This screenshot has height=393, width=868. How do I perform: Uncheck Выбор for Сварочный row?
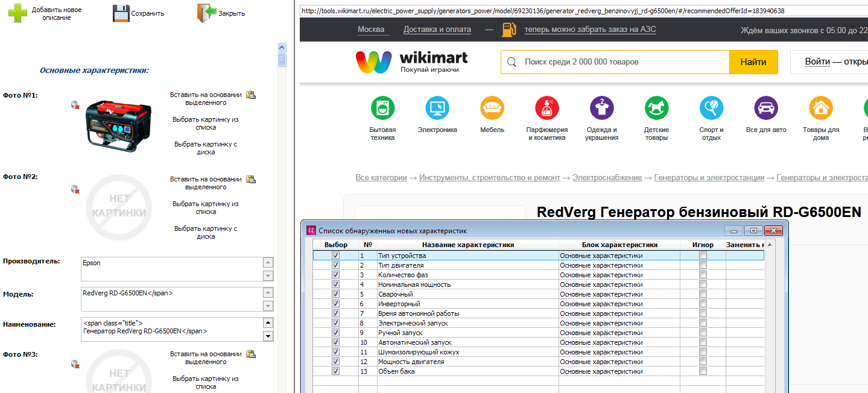[335, 294]
